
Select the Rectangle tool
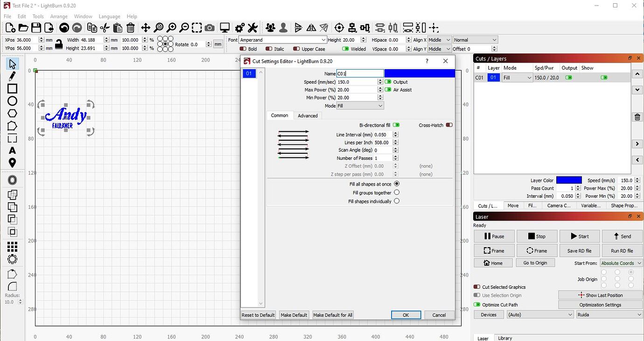coord(12,89)
